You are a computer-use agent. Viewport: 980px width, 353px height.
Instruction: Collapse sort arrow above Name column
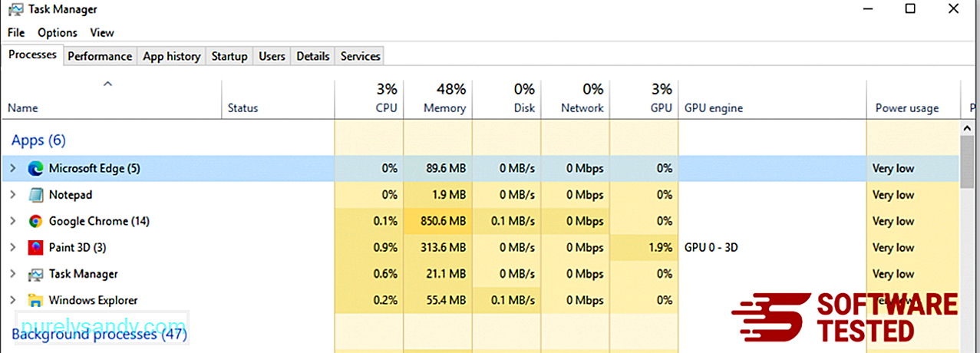pyautogui.click(x=108, y=84)
